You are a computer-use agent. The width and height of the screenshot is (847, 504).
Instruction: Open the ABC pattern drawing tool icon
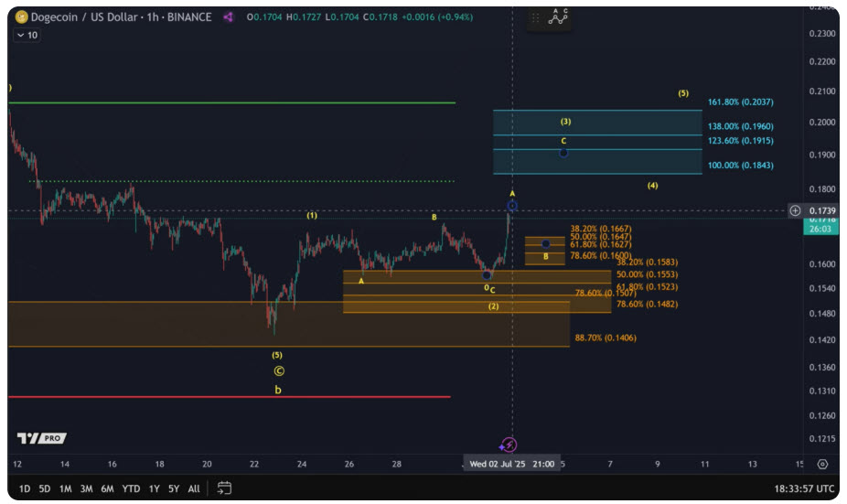point(558,17)
